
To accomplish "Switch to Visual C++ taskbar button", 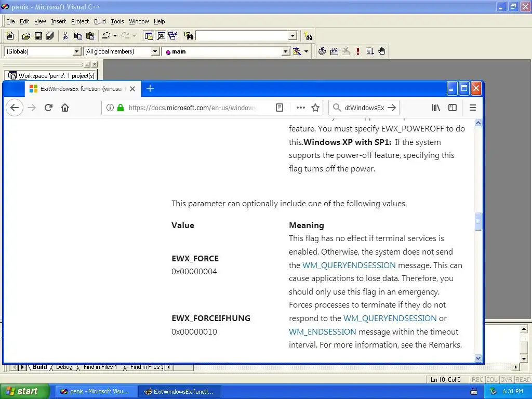I will click(x=96, y=392).
